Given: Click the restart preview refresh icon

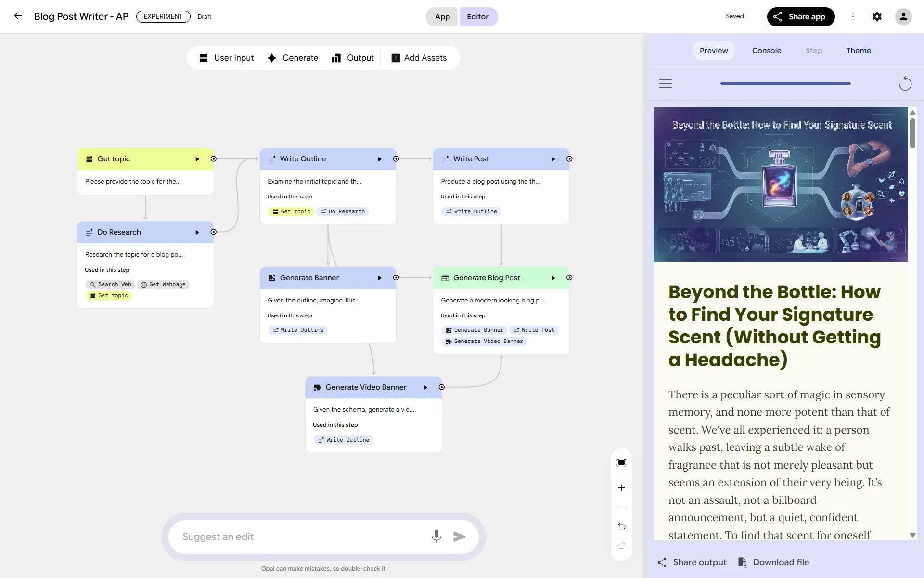Looking at the screenshot, I should (905, 83).
